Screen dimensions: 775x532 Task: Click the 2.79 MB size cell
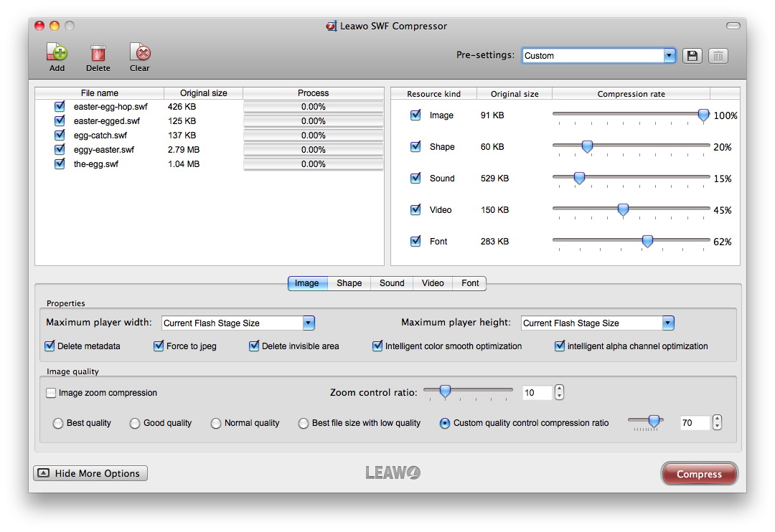[184, 150]
